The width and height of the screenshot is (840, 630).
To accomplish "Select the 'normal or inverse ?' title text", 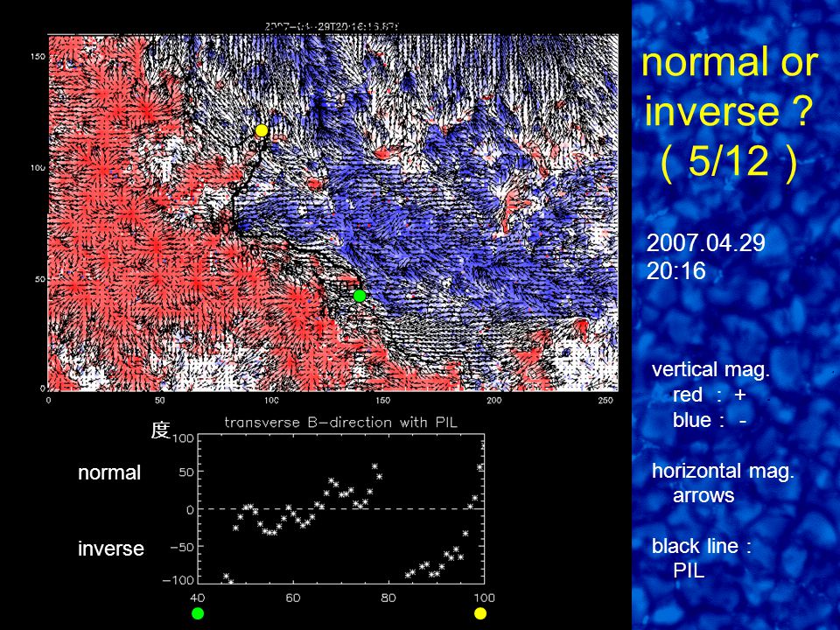I will point(729,87).
